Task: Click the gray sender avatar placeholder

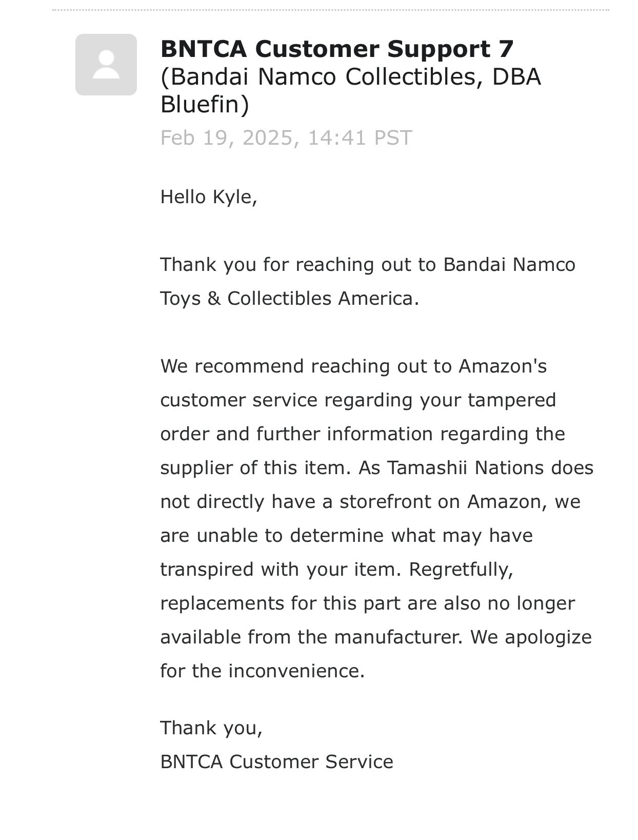Action: (x=106, y=65)
